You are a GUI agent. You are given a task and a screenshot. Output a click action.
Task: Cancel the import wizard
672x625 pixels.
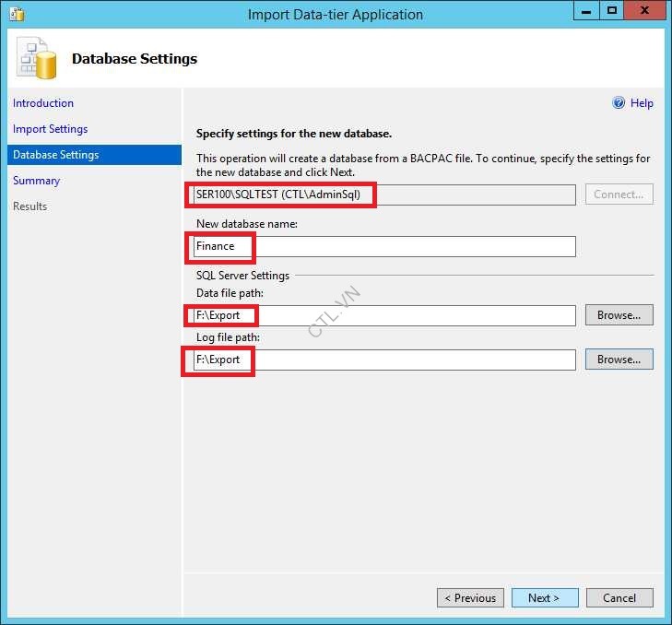pos(619,598)
